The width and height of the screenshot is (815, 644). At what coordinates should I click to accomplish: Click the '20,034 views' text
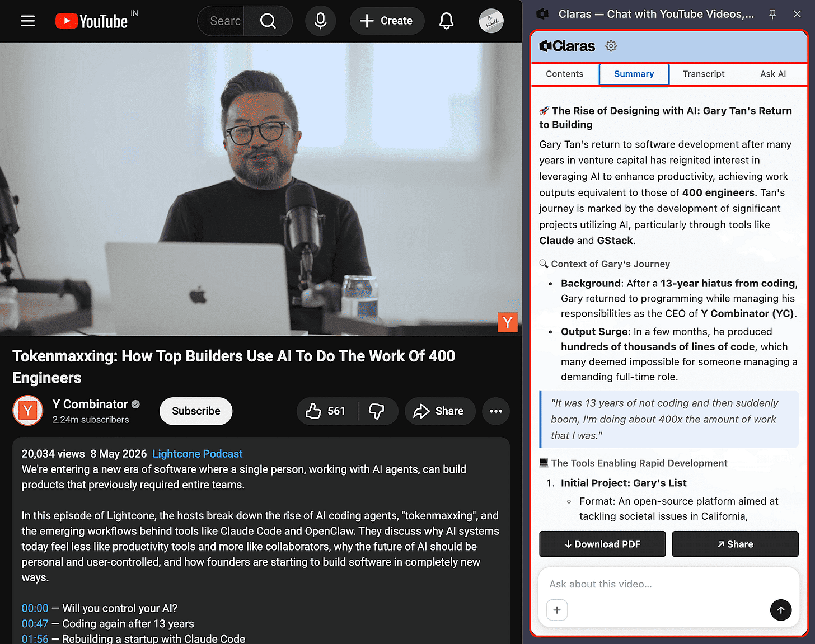click(x=53, y=454)
